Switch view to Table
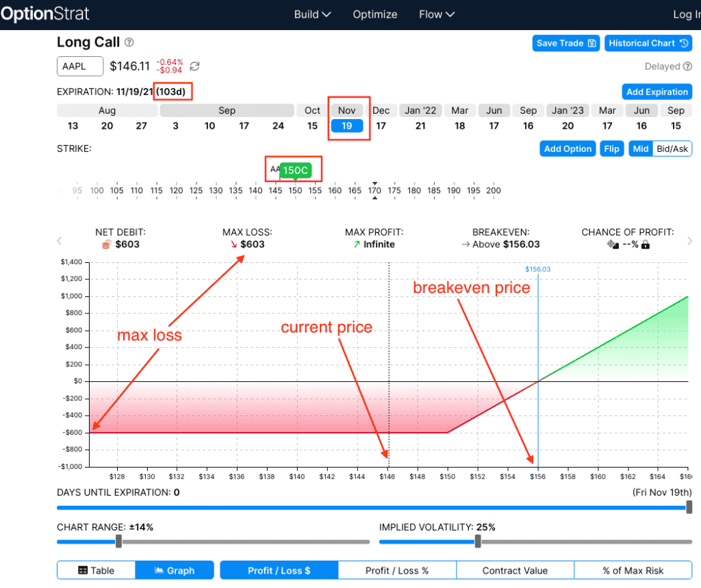The height and width of the screenshot is (588, 701). (x=96, y=570)
